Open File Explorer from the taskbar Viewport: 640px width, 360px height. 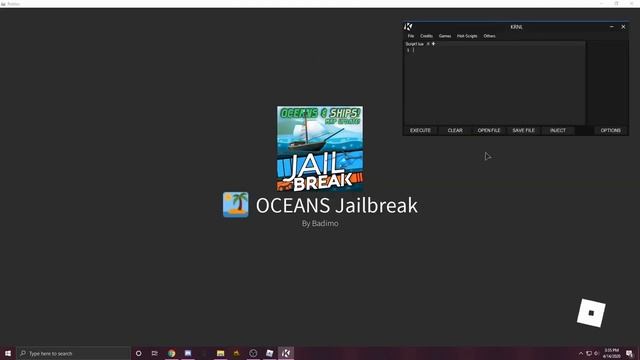(220, 353)
